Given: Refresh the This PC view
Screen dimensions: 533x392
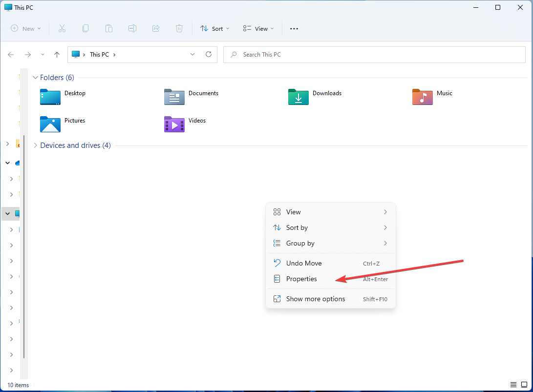Looking at the screenshot, I should pyautogui.click(x=209, y=54).
